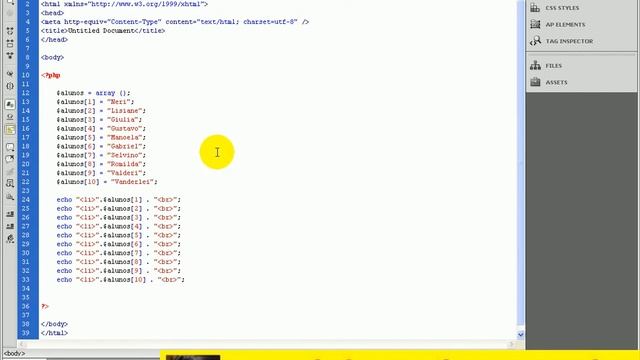
Task: Click the Collapse Full Tag icon
Action: tap(10, 31)
